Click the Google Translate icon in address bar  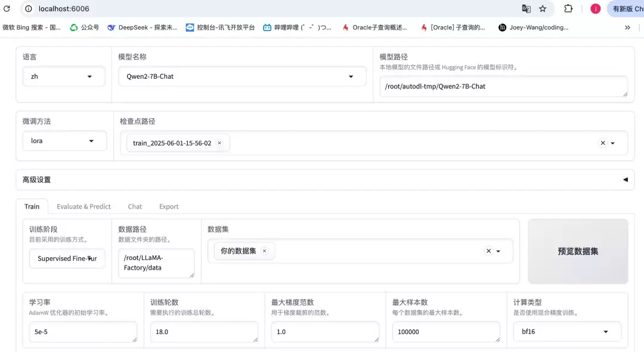coord(526,8)
